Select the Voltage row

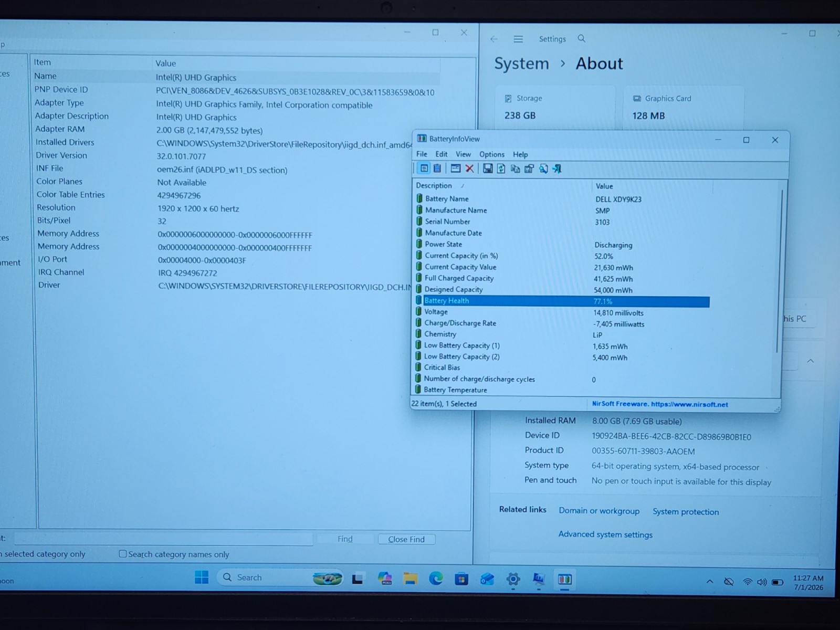[x=561, y=312]
